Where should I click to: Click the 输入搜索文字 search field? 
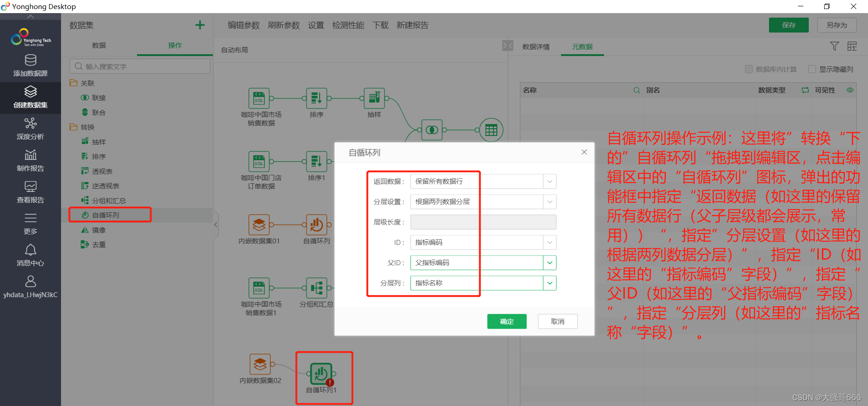[x=140, y=66]
